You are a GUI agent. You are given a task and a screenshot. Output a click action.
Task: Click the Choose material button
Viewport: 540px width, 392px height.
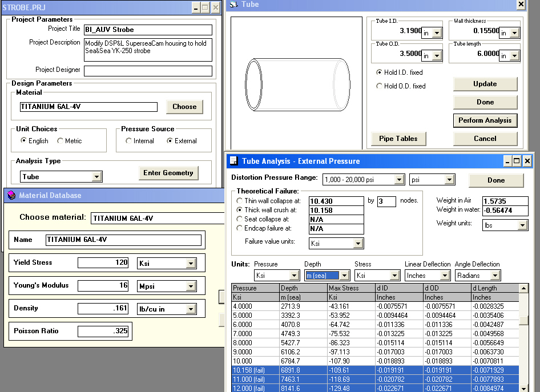pos(184,107)
